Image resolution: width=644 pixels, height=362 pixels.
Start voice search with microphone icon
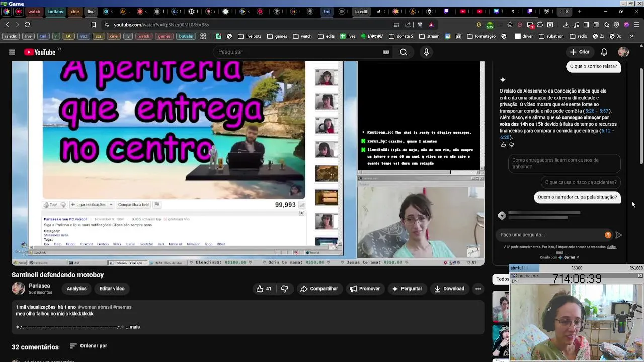pyautogui.click(x=426, y=52)
